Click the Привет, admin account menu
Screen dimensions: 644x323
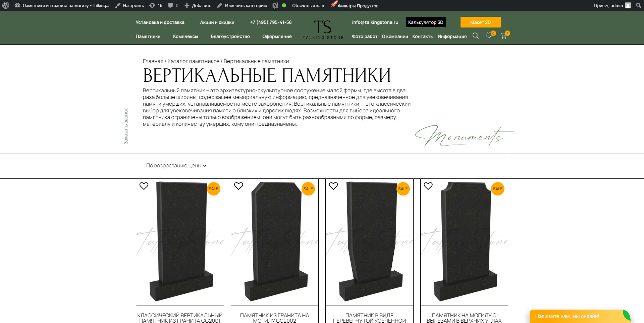(x=612, y=5)
